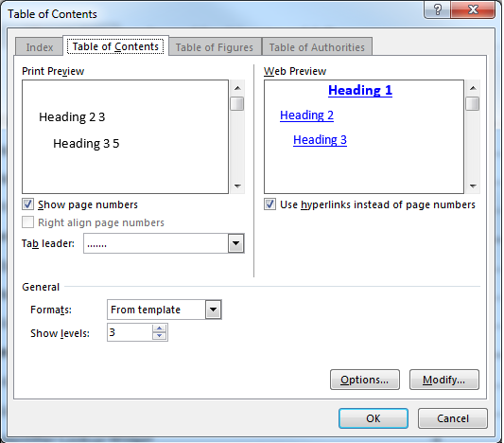Screen dimensions: 504x443
Task: Toggle Right align page numbers checkbox
Action: [27, 222]
